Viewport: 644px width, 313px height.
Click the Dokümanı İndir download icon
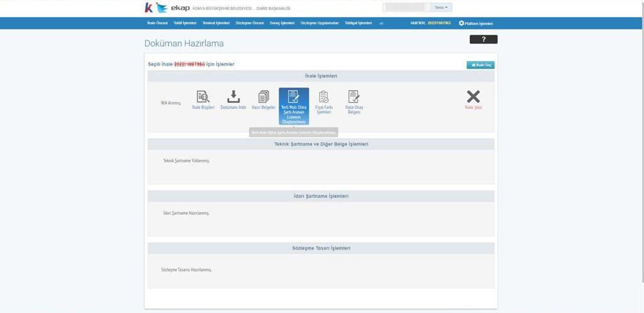point(233,97)
